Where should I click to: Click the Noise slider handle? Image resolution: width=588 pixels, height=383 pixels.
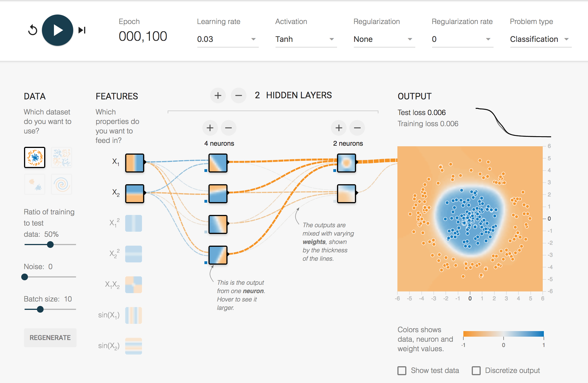25,277
